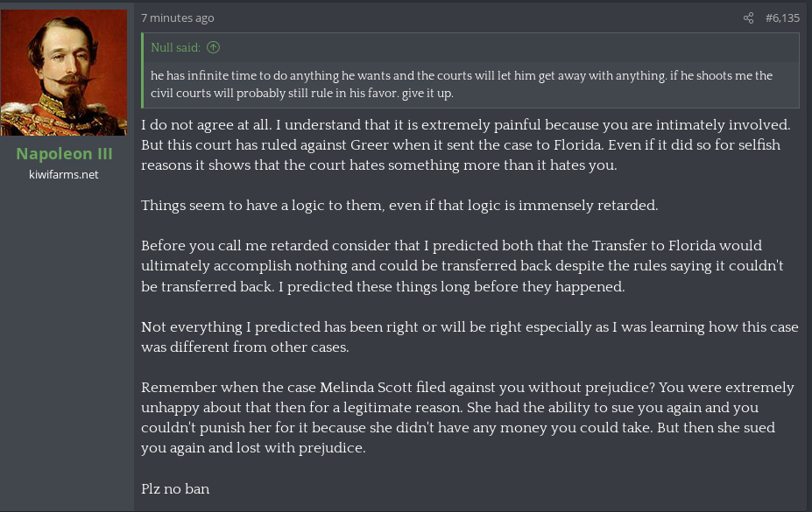The width and height of the screenshot is (812, 512).
Task: Open Napoleon III's avatar portrait
Action: pos(64,73)
